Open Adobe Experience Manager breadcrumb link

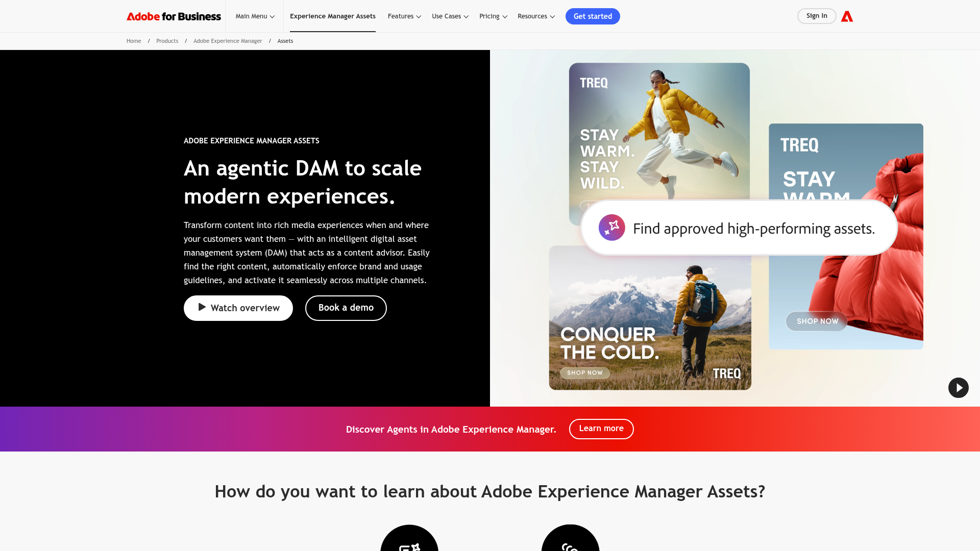pyautogui.click(x=228, y=41)
